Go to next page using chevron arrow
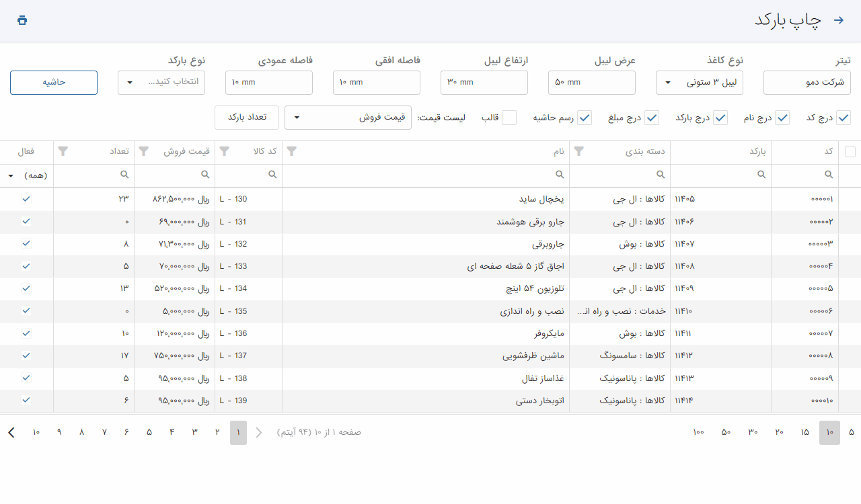The image size is (861, 504). (x=11, y=432)
